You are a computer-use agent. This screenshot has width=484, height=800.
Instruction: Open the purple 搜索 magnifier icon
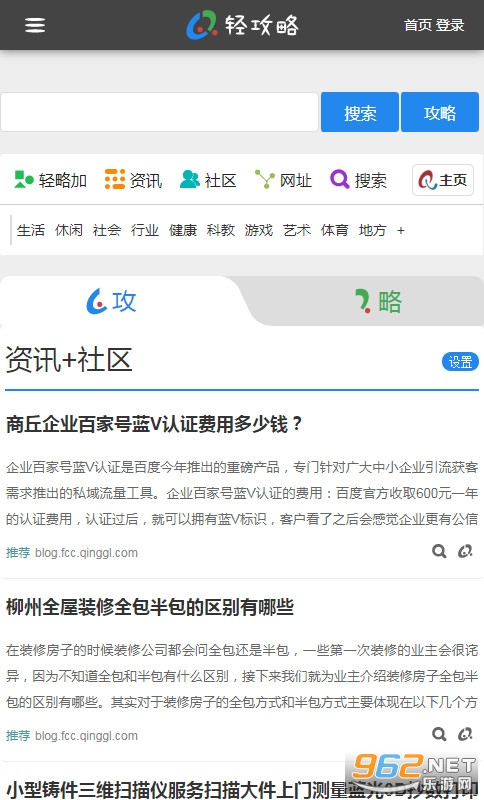[340, 179]
